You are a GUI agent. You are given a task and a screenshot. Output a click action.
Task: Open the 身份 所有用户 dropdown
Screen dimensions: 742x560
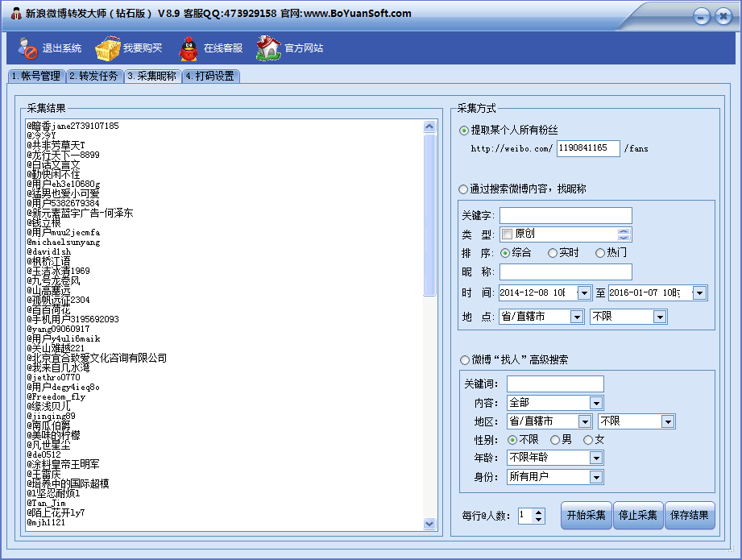596,477
